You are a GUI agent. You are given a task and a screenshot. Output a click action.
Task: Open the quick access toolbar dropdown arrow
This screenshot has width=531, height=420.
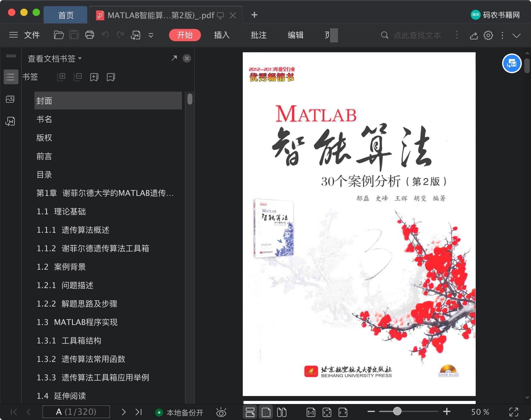click(151, 35)
